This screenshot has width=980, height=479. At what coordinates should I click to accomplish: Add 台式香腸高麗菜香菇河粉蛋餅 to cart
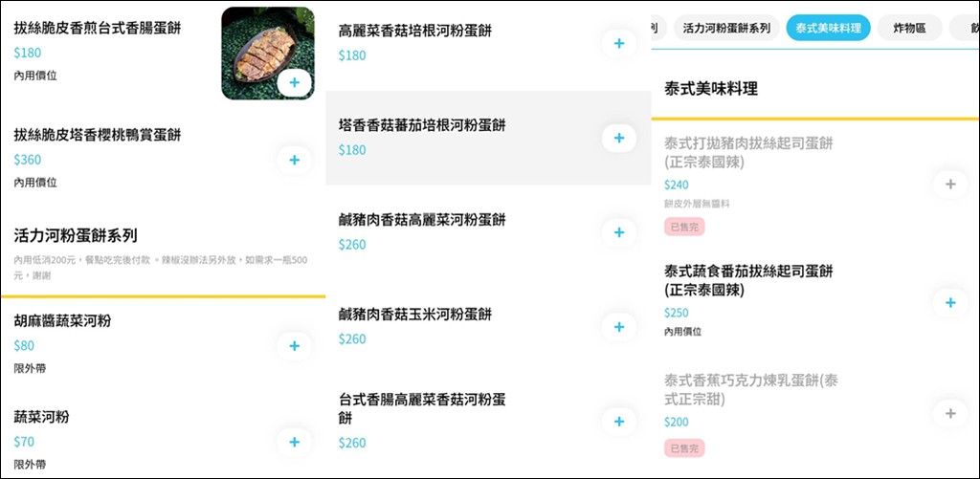[619, 422]
